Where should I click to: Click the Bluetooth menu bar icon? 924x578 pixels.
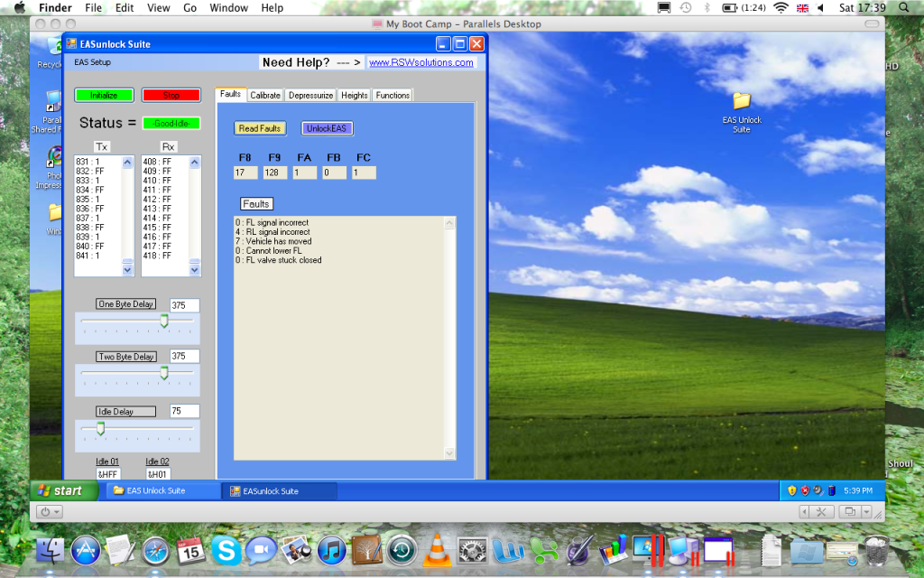coord(707,7)
